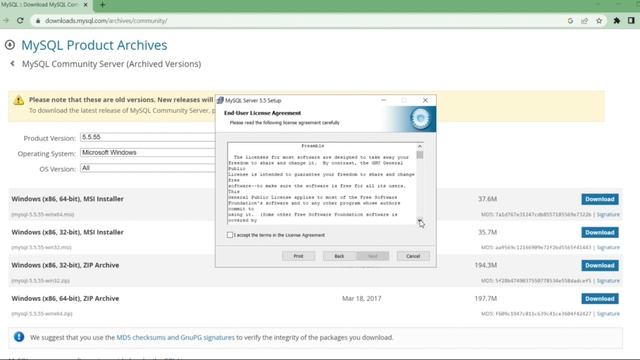The image size is (640, 360).
Task: Click license text scrollbar down arrow
Action: [x=420, y=220]
